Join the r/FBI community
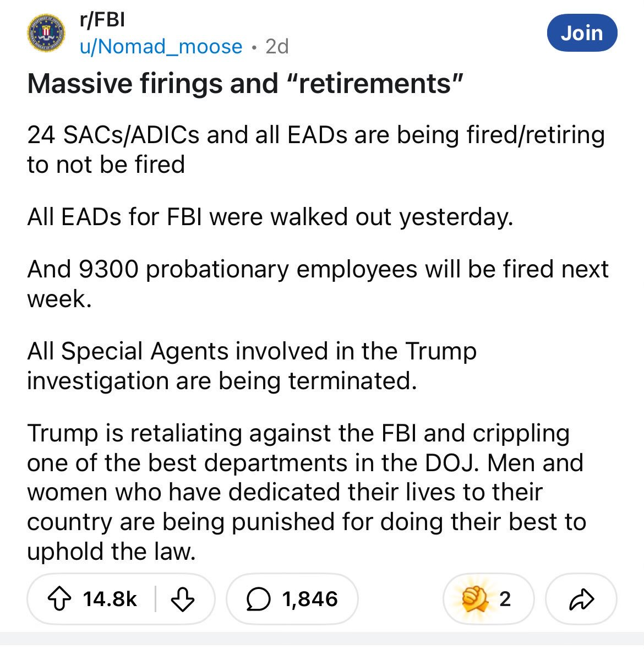The width and height of the screenshot is (644, 649). pos(582,32)
